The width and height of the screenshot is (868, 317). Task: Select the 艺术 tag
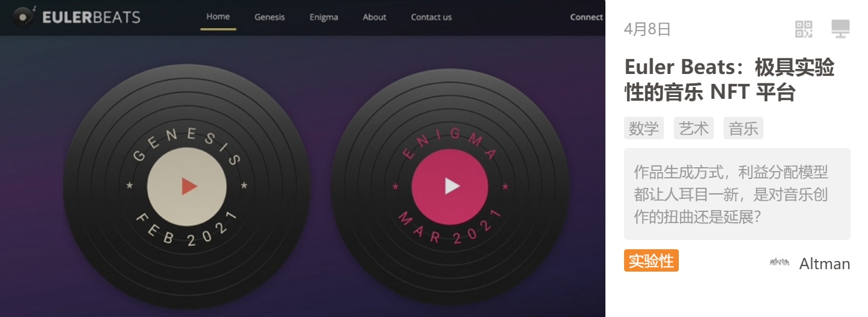pyautogui.click(x=694, y=129)
